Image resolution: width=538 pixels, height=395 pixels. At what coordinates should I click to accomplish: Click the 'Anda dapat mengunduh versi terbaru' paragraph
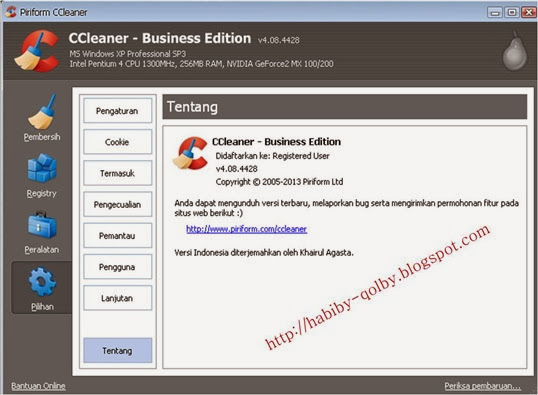click(x=346, y=208)
